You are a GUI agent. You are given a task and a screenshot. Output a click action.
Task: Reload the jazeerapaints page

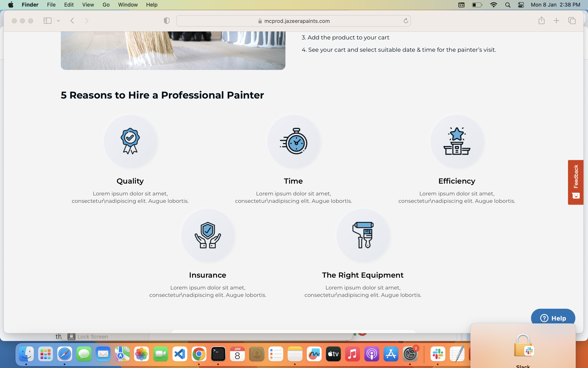click(x=405, y=21)
